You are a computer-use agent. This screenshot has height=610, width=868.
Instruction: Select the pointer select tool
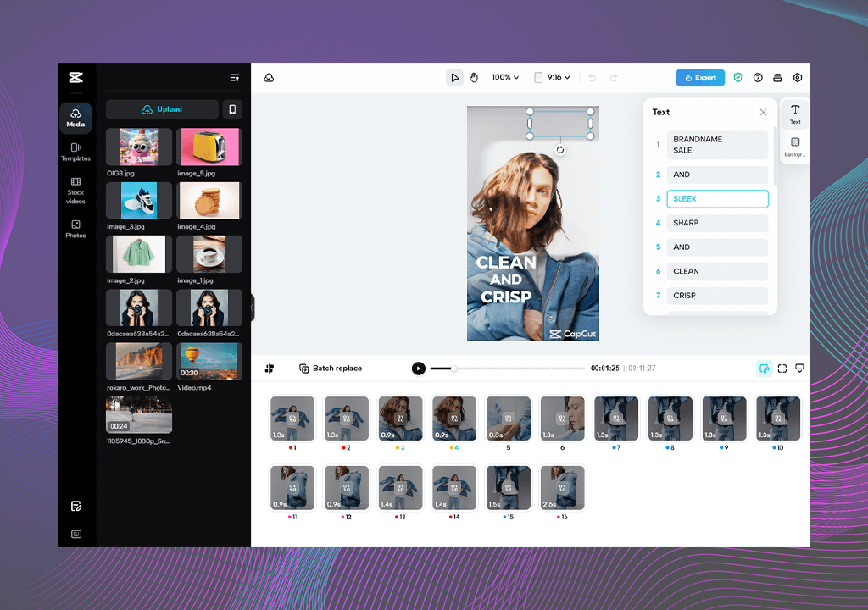click(454, 77)
